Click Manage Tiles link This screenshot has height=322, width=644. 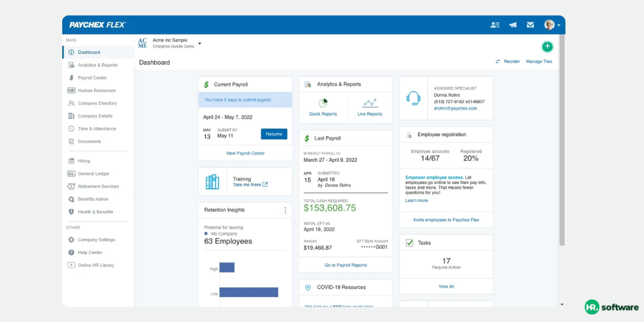coord(539,62)
